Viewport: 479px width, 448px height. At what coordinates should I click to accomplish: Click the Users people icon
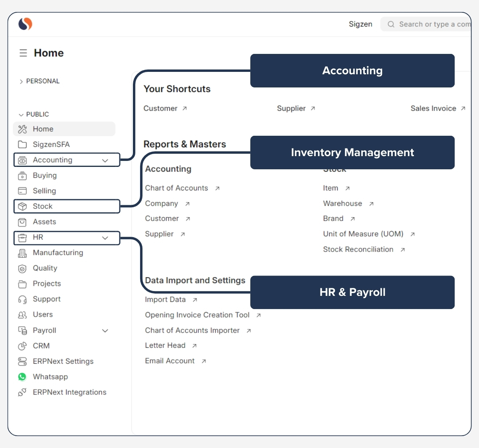(x=22, y=315)
